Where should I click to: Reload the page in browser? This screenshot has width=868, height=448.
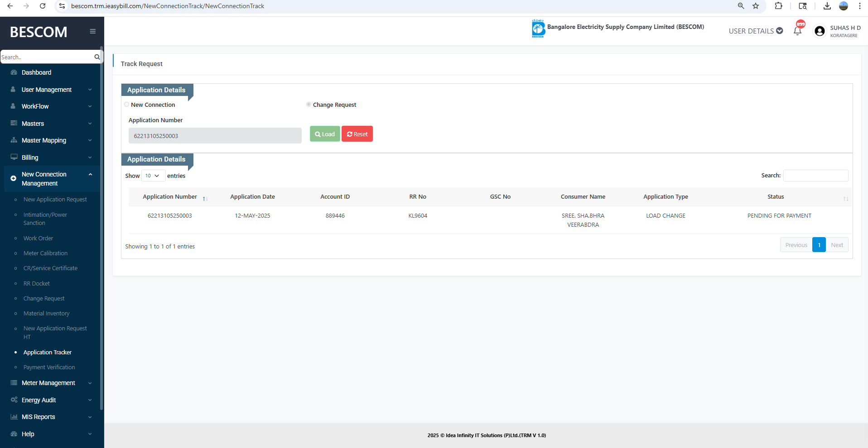(43, 6)
